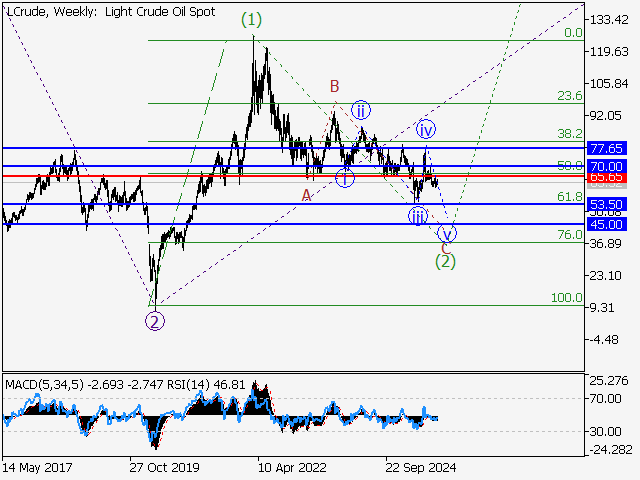Select the 70.00 price level tag
The image size is (640, 480).
(606, 166)
